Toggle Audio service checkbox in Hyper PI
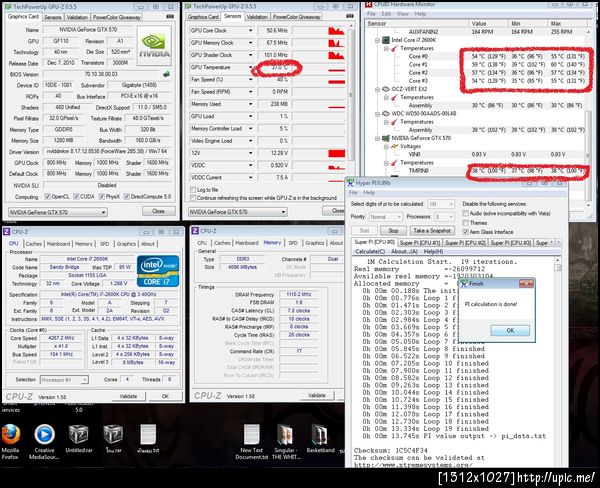The image size is (600, 488). (x=466, y=213)
